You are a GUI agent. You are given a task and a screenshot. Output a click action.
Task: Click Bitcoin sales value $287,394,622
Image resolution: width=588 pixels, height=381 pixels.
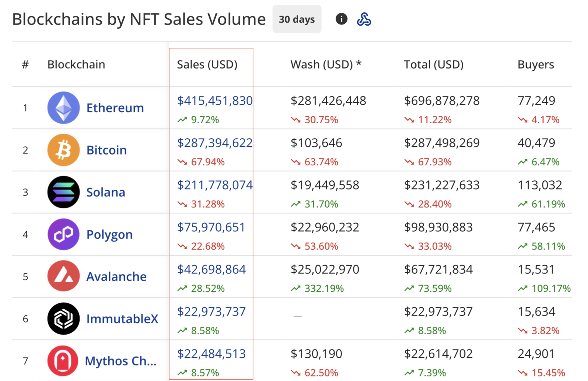(x=214, y=143)
